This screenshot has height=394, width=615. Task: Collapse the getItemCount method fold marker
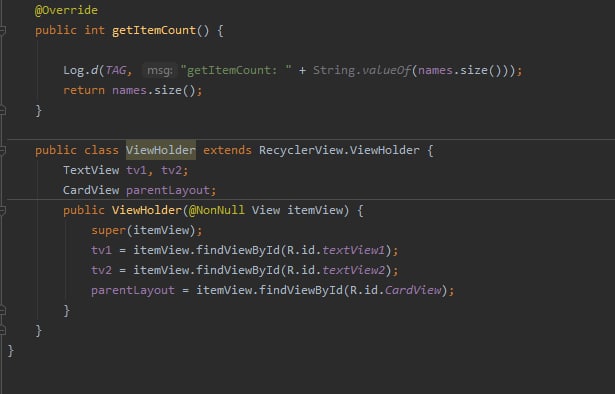pyautogui.click(x=2, y=30)
